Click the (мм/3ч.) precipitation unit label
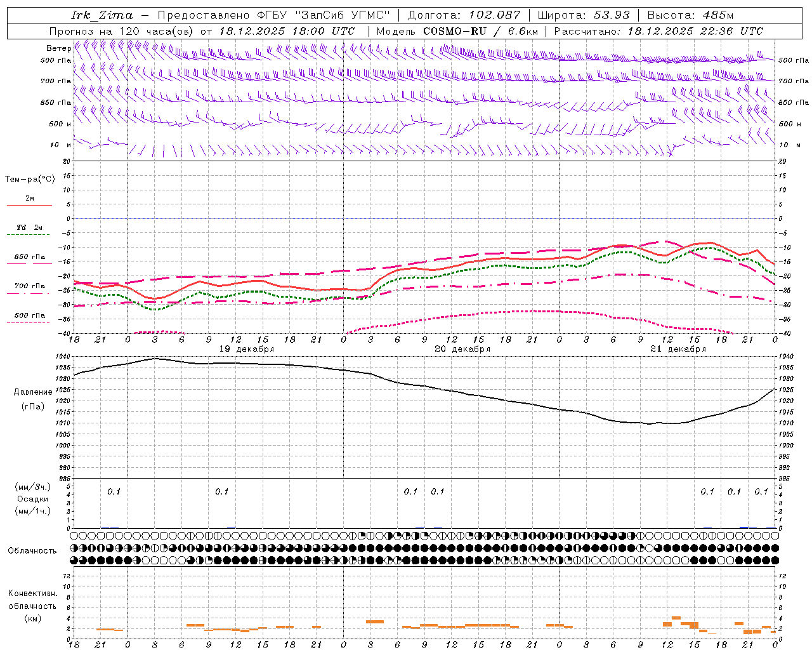This screenshot has height=650, width=812. tap(33, 487)
